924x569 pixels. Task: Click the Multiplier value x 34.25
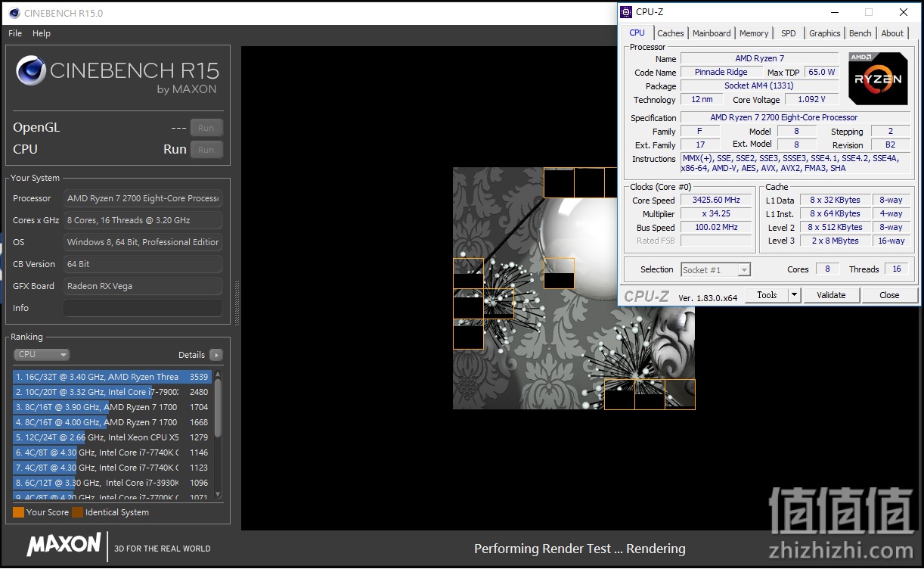pyautogui.click(x=716, y=214)
